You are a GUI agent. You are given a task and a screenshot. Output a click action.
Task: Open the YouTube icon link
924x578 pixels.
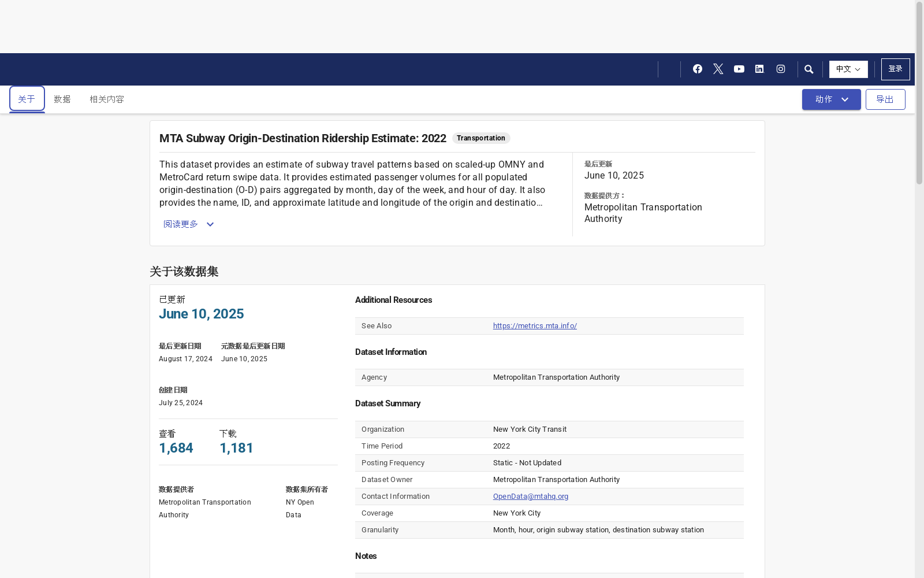[x=739, y=69]
